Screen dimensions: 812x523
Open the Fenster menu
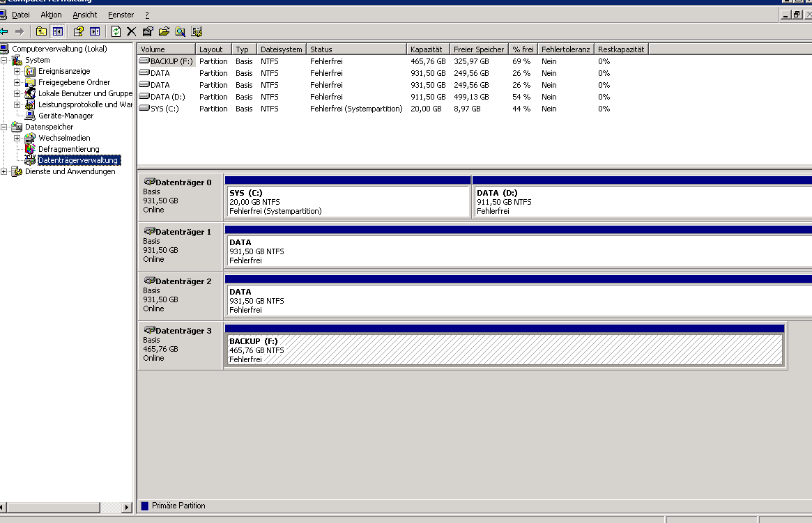coord(121,15)
